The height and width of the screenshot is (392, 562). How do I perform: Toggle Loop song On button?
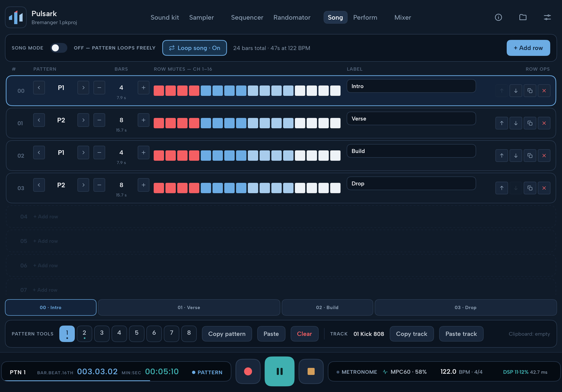click(x=195, y=48)
